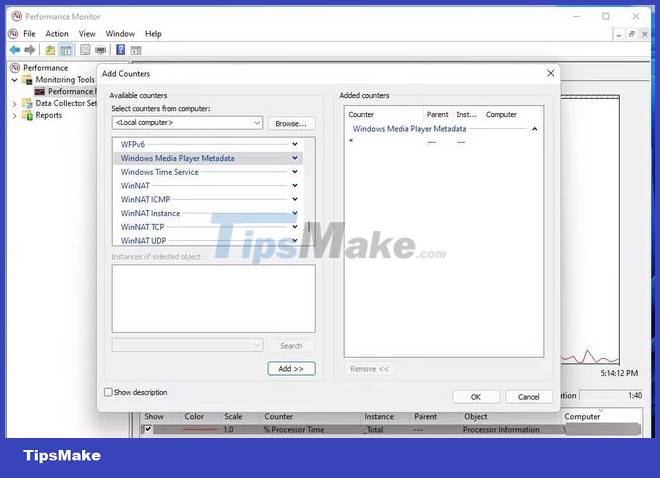The height and width of the screenshot is (478, 660).
Task: Click the red color line of % Processor Time
Action: pos(201,430)
